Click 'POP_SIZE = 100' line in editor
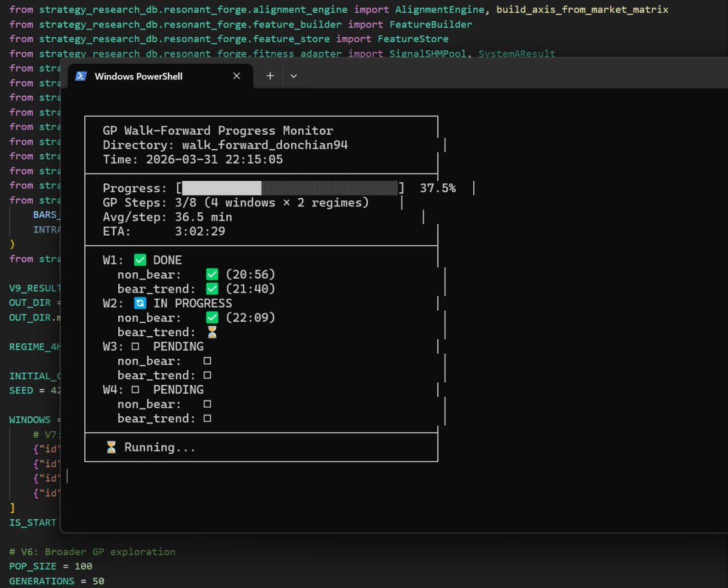728x588 pixels. [x=51, y=566]
